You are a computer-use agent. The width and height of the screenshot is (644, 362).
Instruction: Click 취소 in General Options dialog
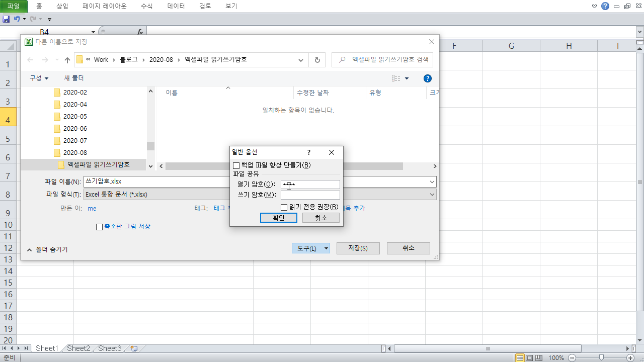(x=321, y=218)
